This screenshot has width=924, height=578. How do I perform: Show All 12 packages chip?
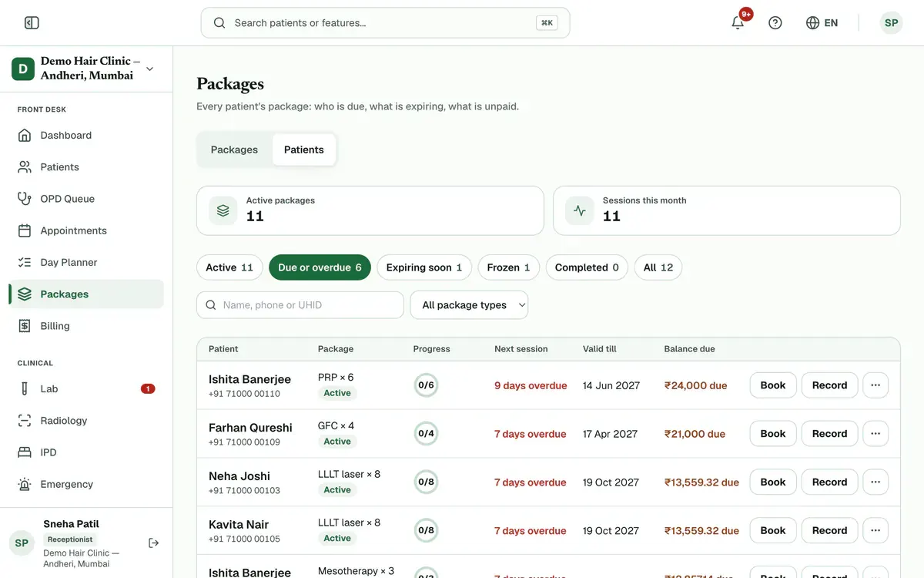tap(658, 267)
